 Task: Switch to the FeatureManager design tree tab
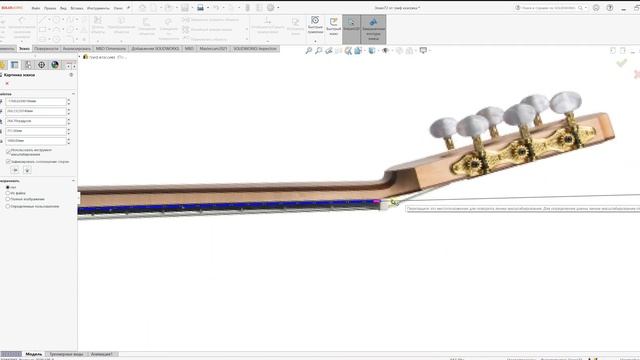tap(2, 65)
